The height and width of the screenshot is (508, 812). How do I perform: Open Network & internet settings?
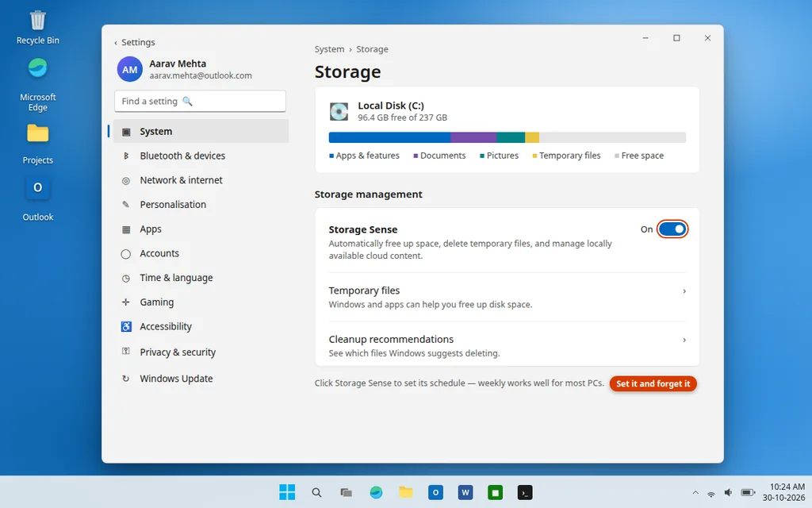(201, 180)
